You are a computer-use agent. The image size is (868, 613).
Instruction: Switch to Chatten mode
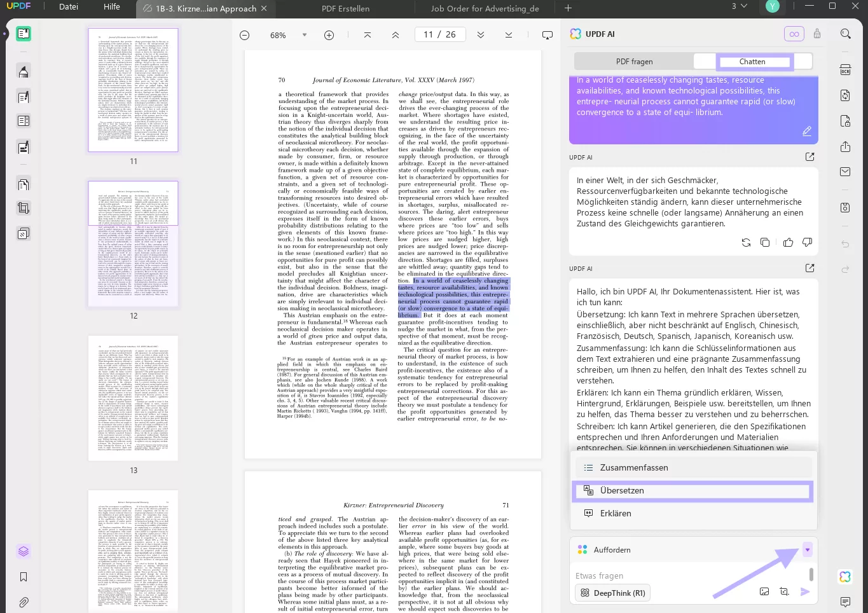(752, 62)
